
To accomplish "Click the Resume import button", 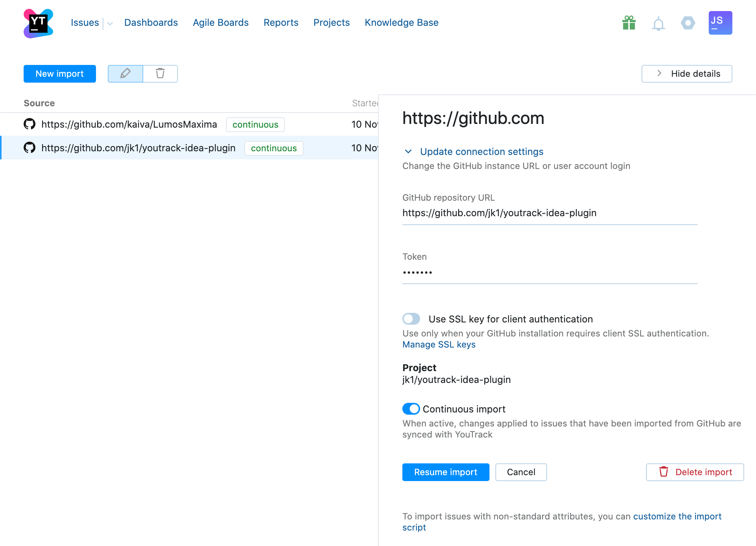I will click(x=446, y=472).
